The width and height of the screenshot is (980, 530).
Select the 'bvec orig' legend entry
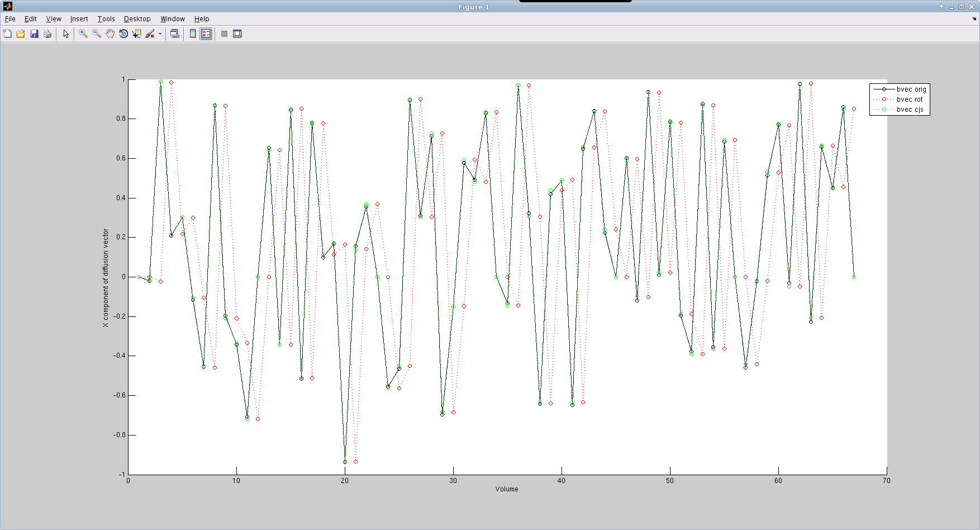click(900, 89)
